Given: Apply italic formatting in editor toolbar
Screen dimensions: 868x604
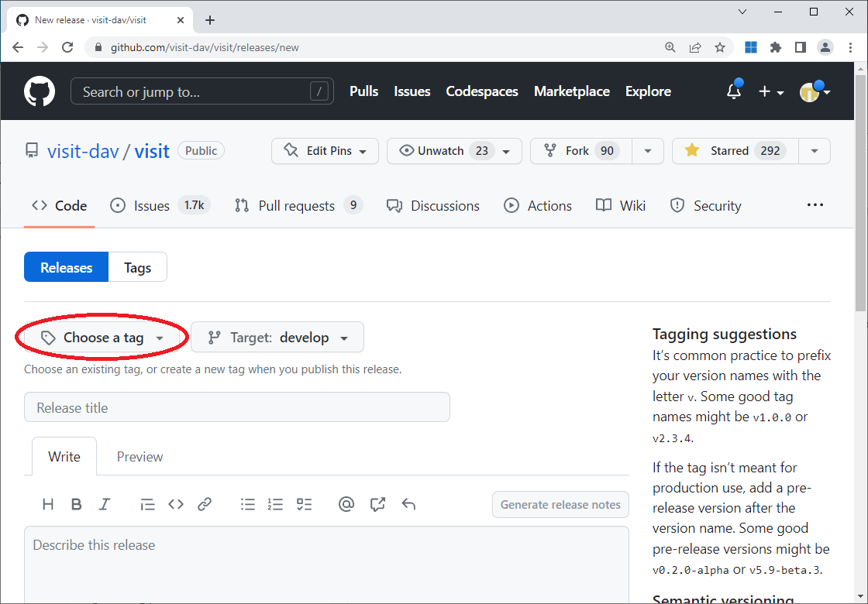Looking at the screenshot, I should (105, 504).
